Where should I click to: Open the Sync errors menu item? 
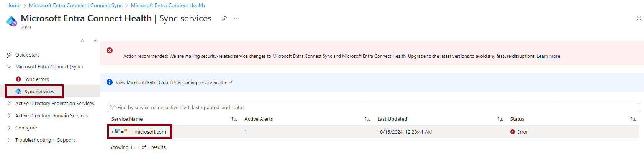36,79
